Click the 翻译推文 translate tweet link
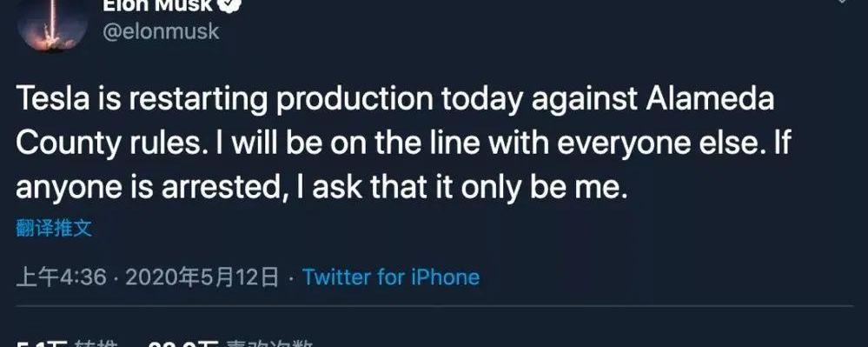Image resolution: width=868 pixels, height=347 pixels. tap(54, 229)
